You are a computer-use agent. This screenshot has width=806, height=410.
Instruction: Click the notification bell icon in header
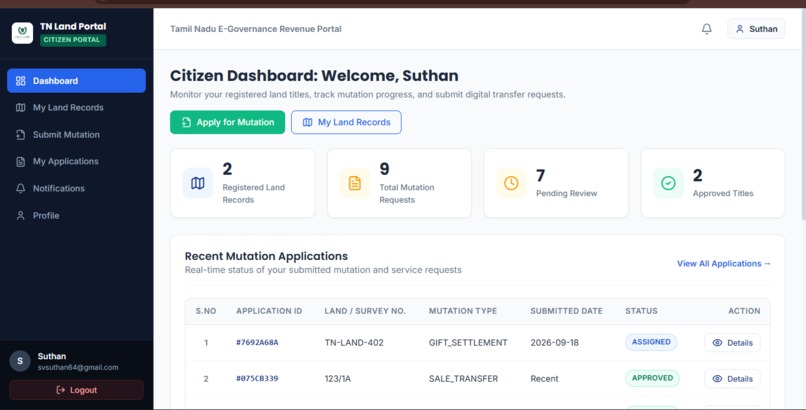pos(707,29)
